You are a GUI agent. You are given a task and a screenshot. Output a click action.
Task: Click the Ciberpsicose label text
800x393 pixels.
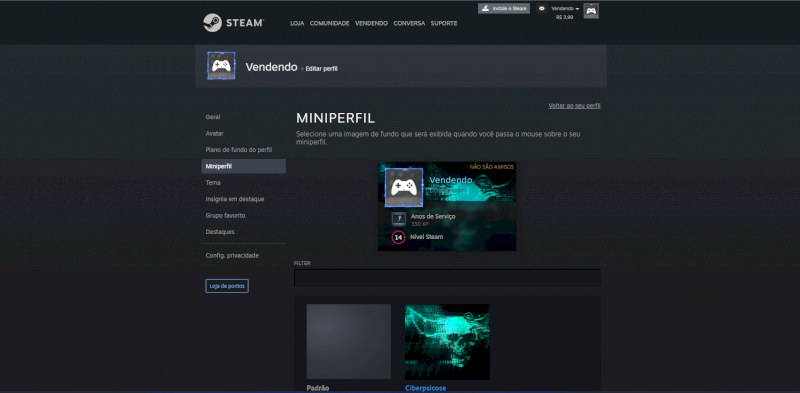point(426,388)
